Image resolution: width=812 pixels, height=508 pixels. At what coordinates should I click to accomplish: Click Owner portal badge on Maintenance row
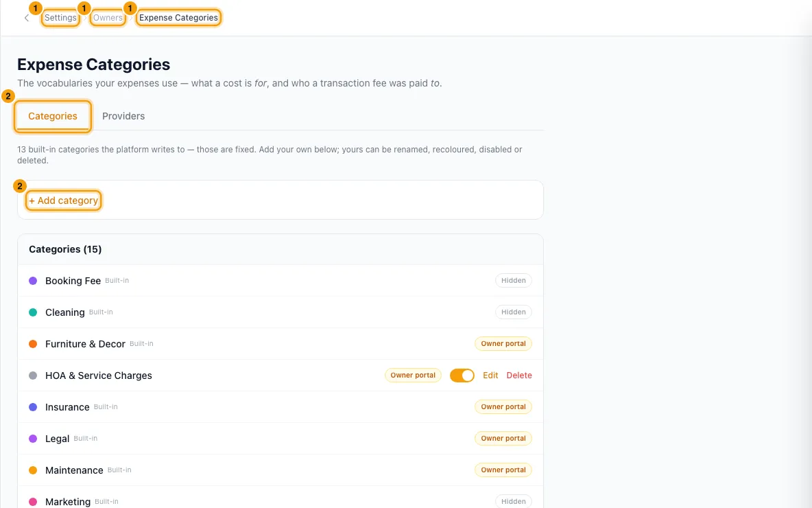tap(503, 470)
